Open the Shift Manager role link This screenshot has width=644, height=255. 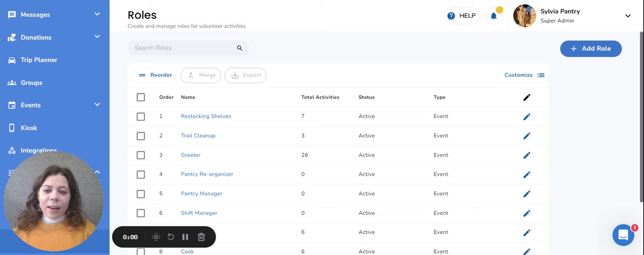click(199, 213)
